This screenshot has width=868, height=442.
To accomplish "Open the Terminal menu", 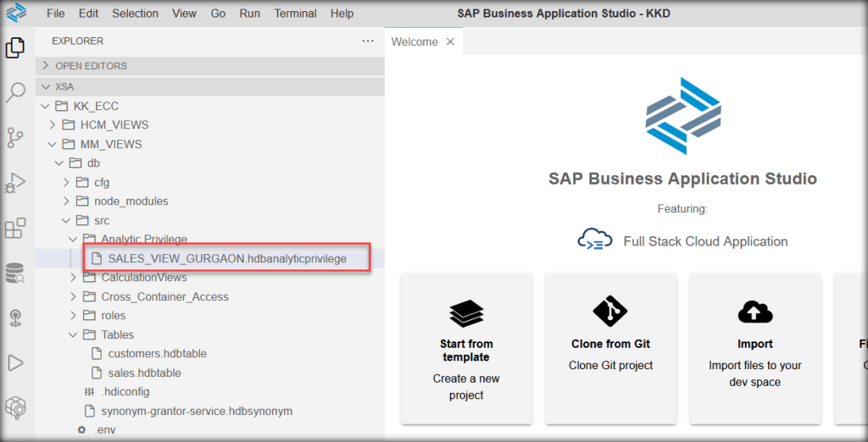I will point(295,14).
